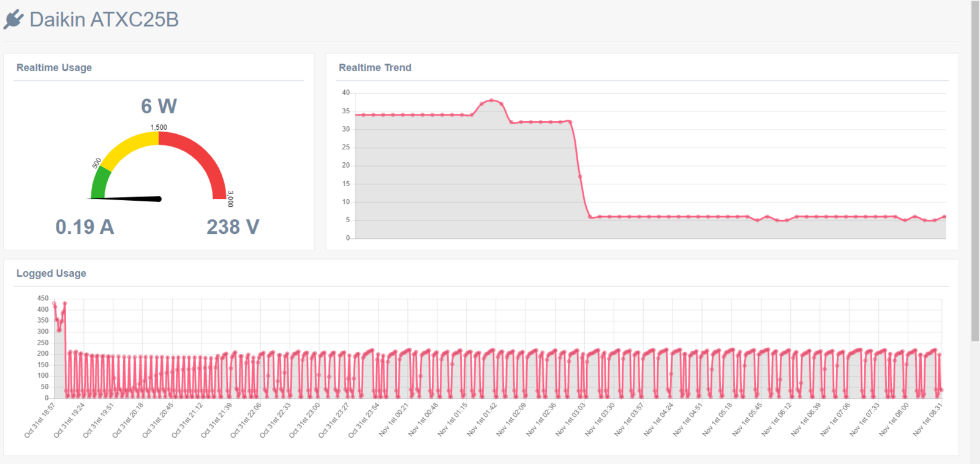The image size is (980, 464).
Task: Click the 400 label on the Logged Usage axis
Action: point(43,309)
